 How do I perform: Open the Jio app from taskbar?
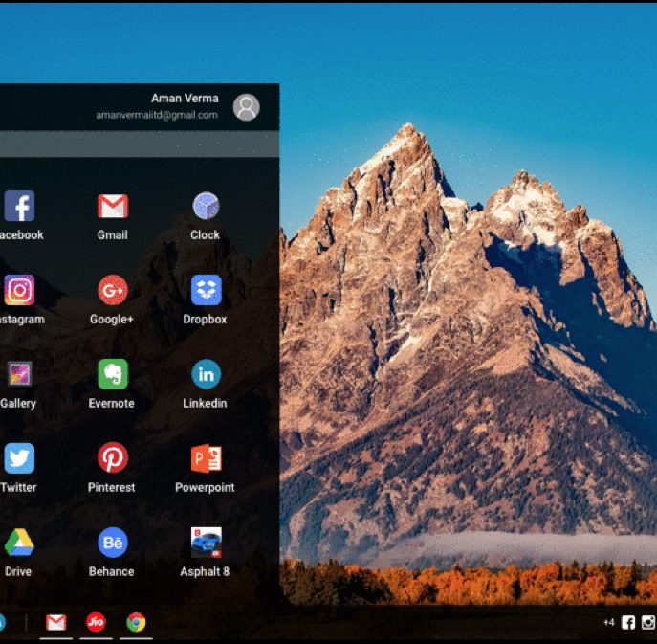[x=96, y=622]
